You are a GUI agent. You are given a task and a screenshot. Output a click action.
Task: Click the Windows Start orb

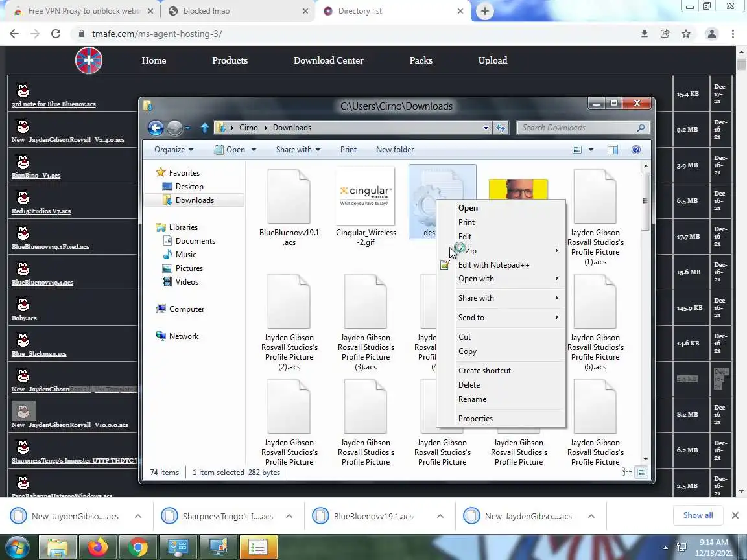coord(18,547)
